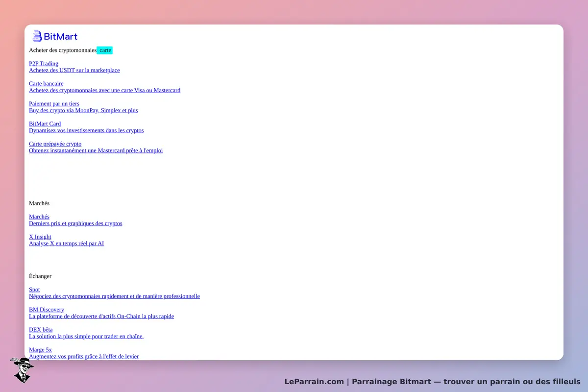Click the LeParrain mascot icon

click(22, 370)
